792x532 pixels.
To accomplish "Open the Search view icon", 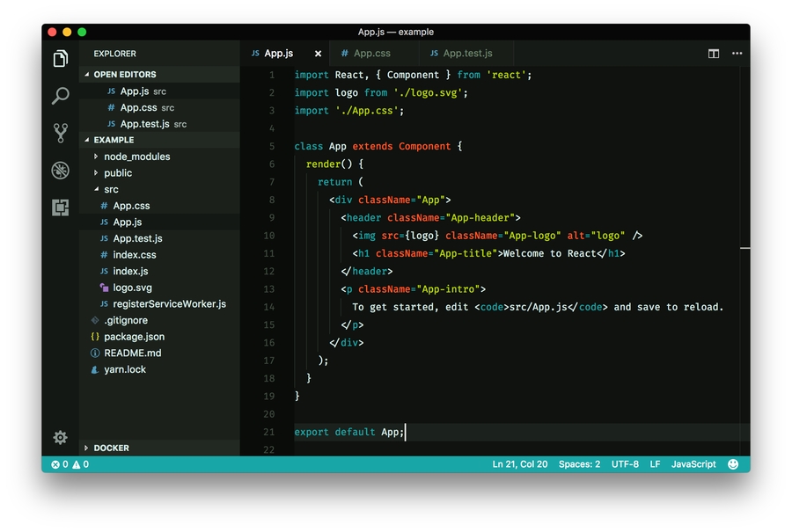I will [x=60, y=96].
